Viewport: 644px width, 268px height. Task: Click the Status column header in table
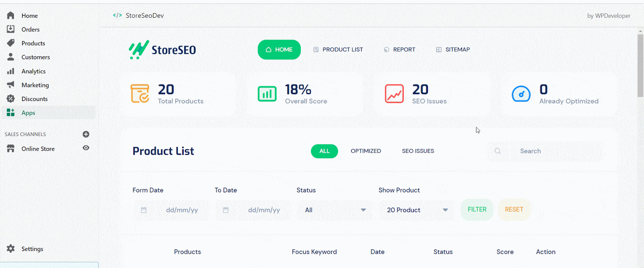443,251
